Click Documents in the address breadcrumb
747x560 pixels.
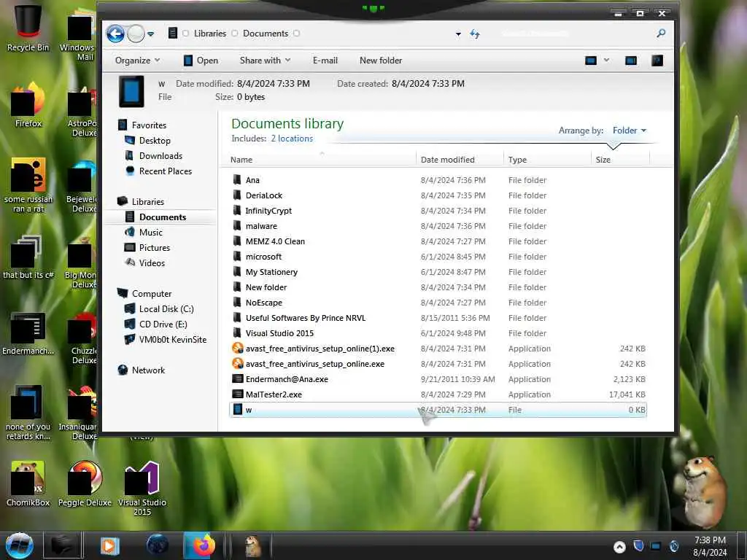click(266, 34)
